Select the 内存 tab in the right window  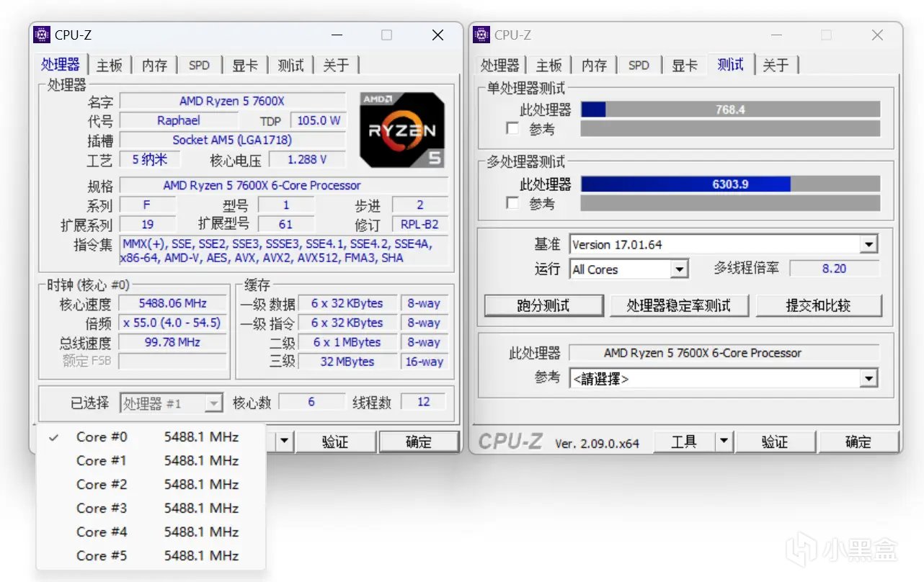pos(594,65)
